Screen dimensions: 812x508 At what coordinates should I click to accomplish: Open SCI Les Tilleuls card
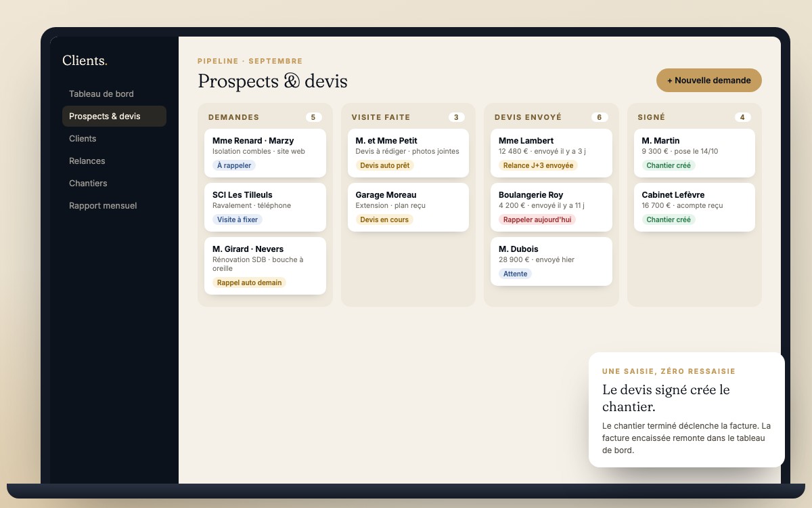(265, 207)
